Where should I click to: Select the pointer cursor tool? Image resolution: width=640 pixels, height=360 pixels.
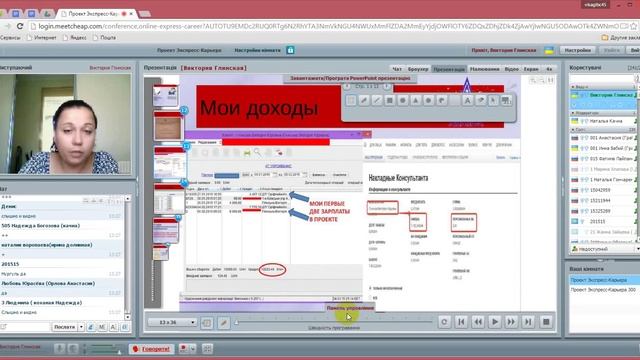coord(493,100)
